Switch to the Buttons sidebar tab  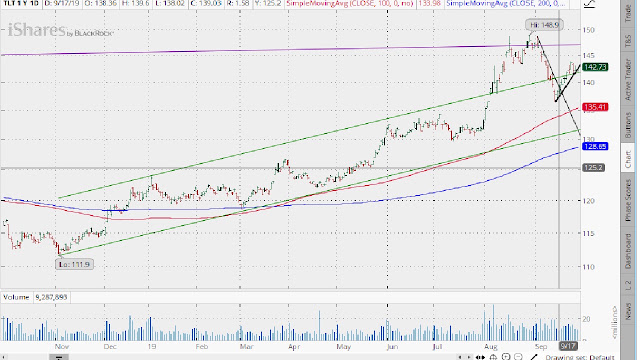[x=629, y=125]
